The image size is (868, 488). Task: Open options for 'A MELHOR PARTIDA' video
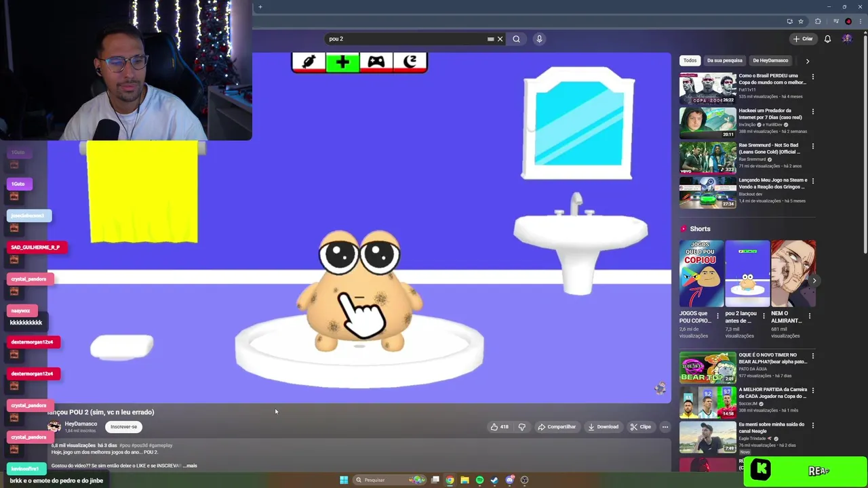(x=813, y=390)
